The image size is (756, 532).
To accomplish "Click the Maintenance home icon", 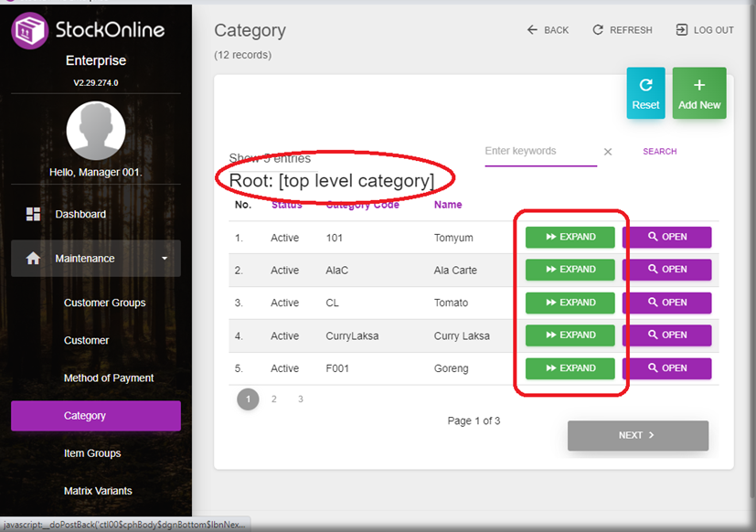I will (x=33, y=259).
